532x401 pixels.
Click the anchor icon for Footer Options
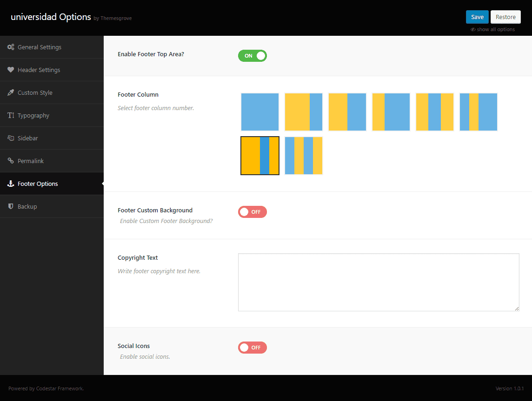click(x=11, y=184)
